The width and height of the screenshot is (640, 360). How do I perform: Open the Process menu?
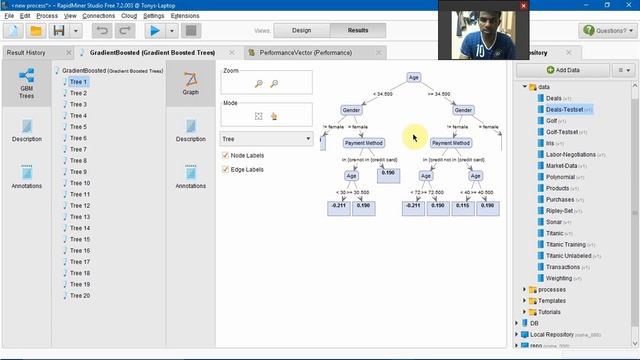[x=47, y=16]
